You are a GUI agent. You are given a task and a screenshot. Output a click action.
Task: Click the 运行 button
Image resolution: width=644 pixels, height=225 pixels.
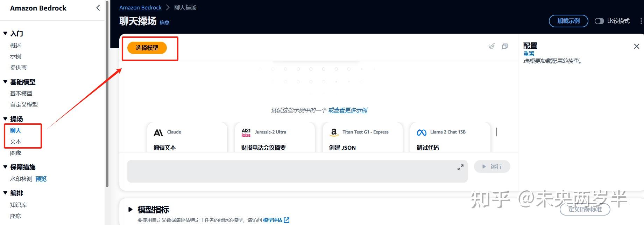point(492,166)
